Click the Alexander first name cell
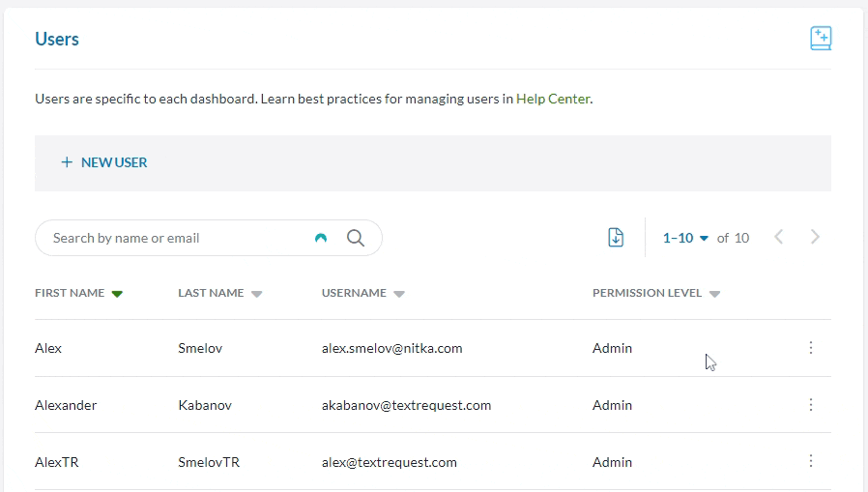 [x=66, y=405]
